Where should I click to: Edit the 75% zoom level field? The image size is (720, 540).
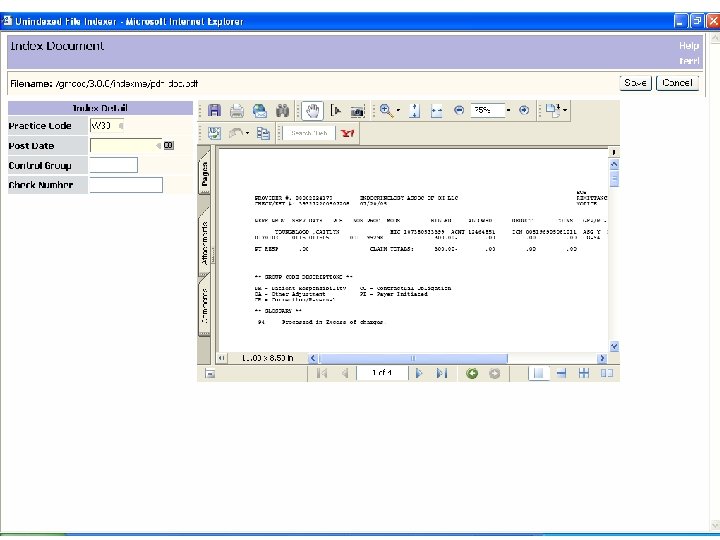[488, 110]
